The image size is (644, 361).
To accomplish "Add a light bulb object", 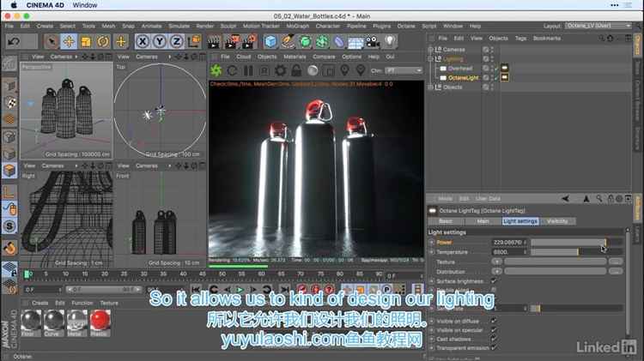I will tap(390, 41).
